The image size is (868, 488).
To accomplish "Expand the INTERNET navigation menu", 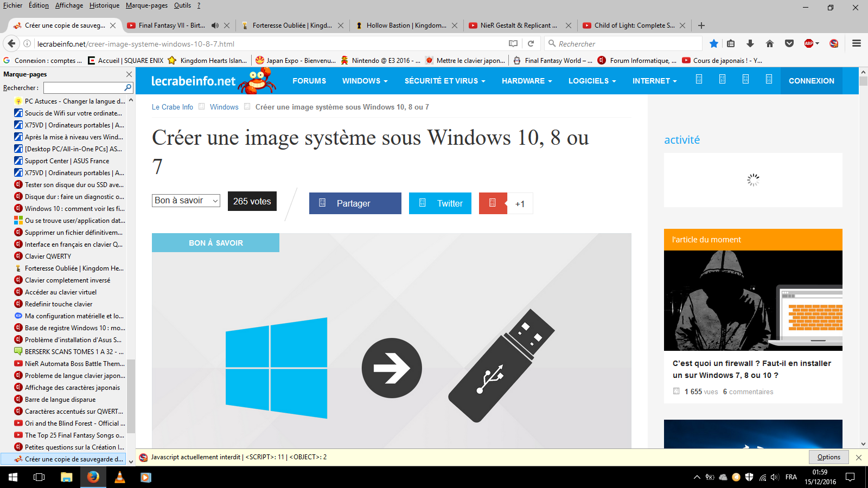I will pyautogui.click(x=654, y=81).
